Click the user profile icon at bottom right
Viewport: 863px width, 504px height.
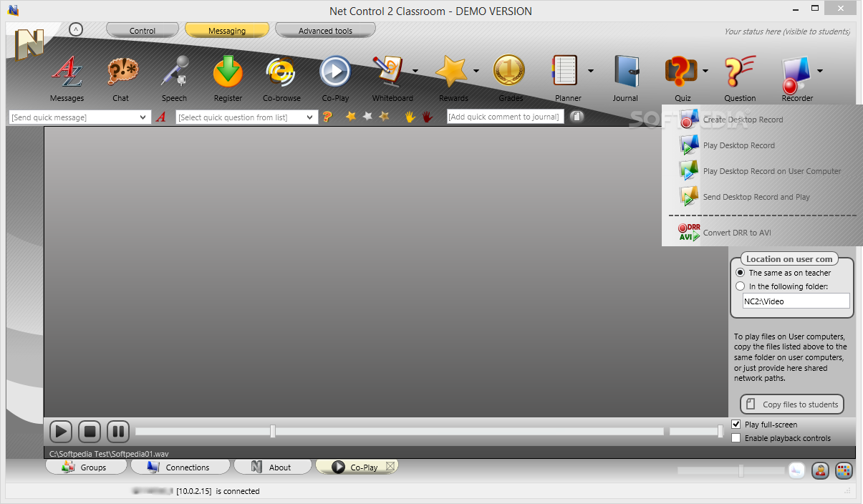click(821, 470)
